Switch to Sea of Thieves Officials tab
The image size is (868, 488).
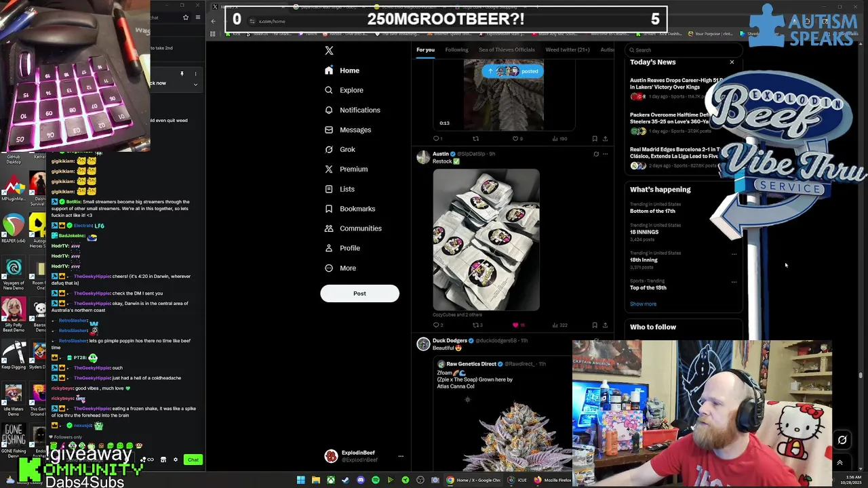coord(507,49)
